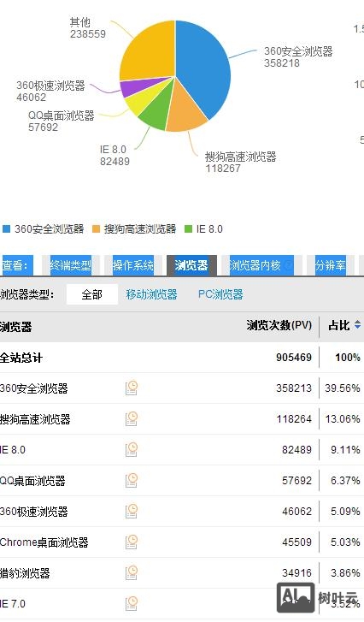Click the pie label 360安全浏览器 358218
Image resolution: width=364 pixels, height=622 pixels.
299,57
